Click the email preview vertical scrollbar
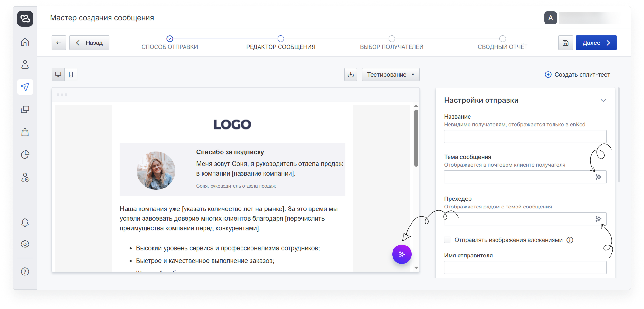The width and height of the screenshot is (644, 309). tap(416, 139)
